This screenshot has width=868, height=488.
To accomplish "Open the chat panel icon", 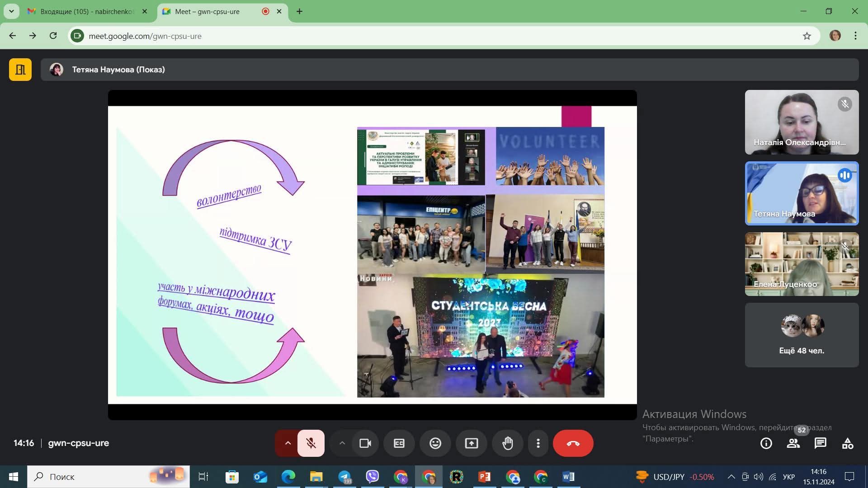I will (821, 443).
